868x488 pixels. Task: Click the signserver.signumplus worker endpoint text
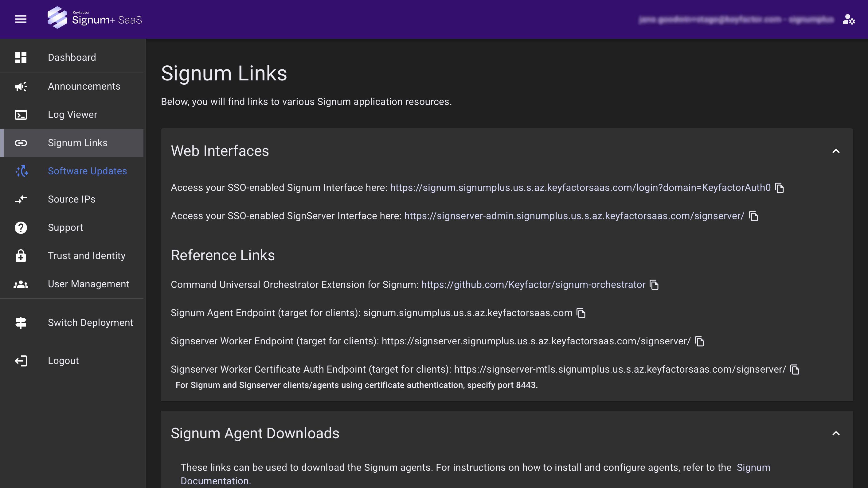pos(536,341)
